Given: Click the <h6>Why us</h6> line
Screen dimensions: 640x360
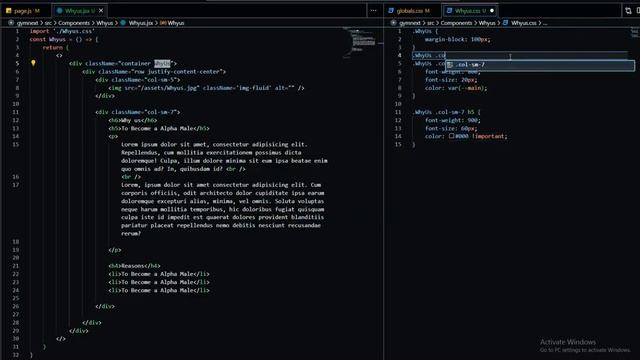Looking at the screenshot, I should [x=133, y=120].
